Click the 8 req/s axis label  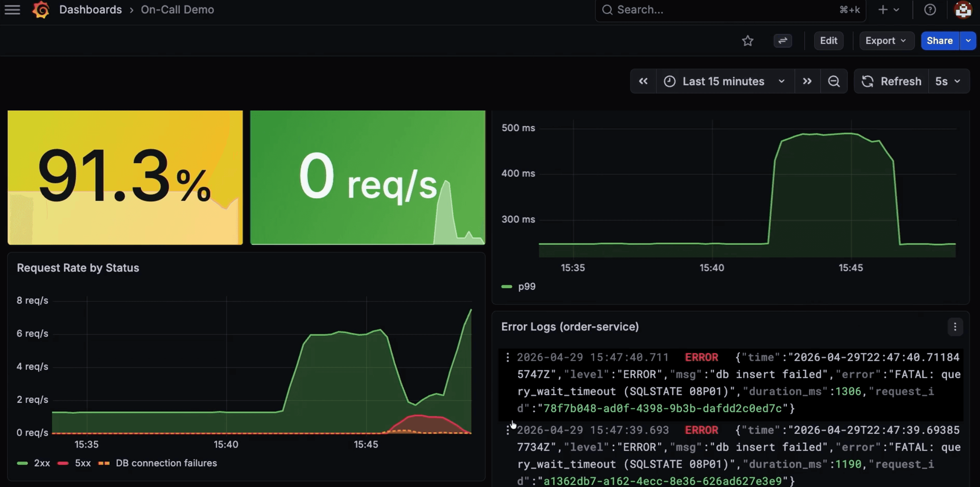tap(32, 300)
